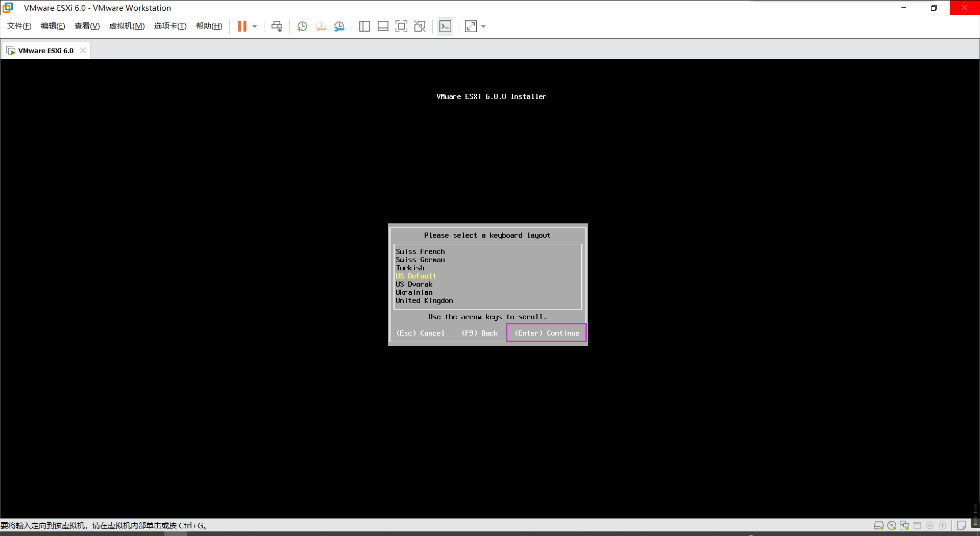Click the VMware Workstation title bar app icon
The width and height of the screenshot is (980, 536).
[8, 8]
